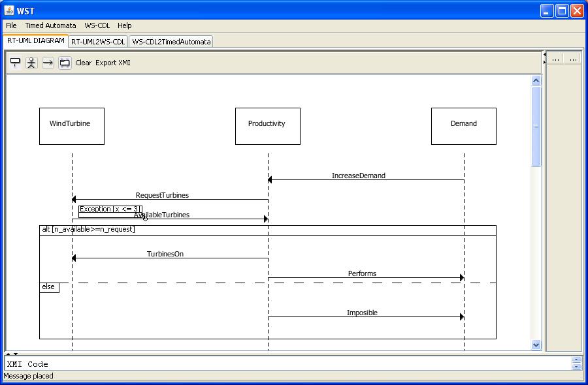Open the WS-CDL menu
This screenshot has width=588, height=385.
pos(97,25)
